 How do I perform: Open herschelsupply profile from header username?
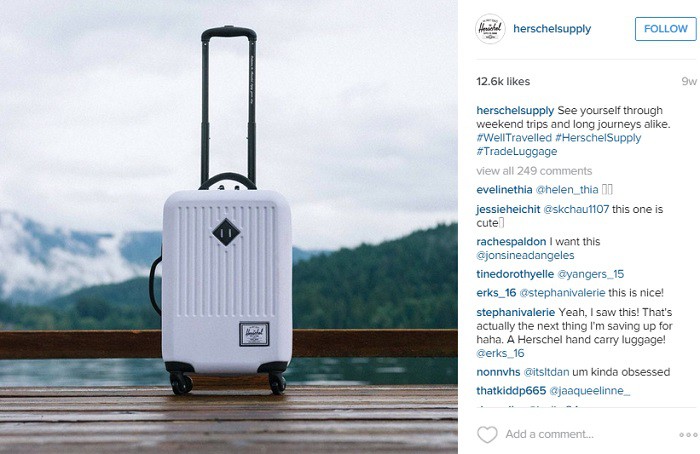coord(552,29)
